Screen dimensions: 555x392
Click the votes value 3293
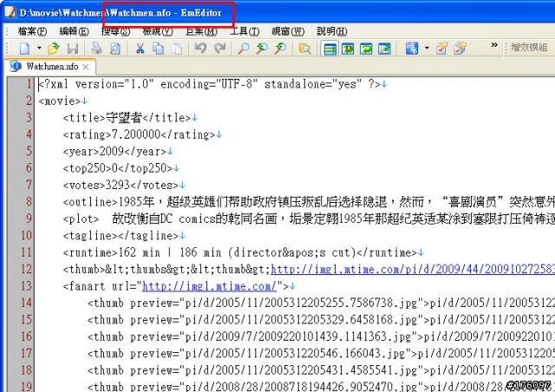118,186
